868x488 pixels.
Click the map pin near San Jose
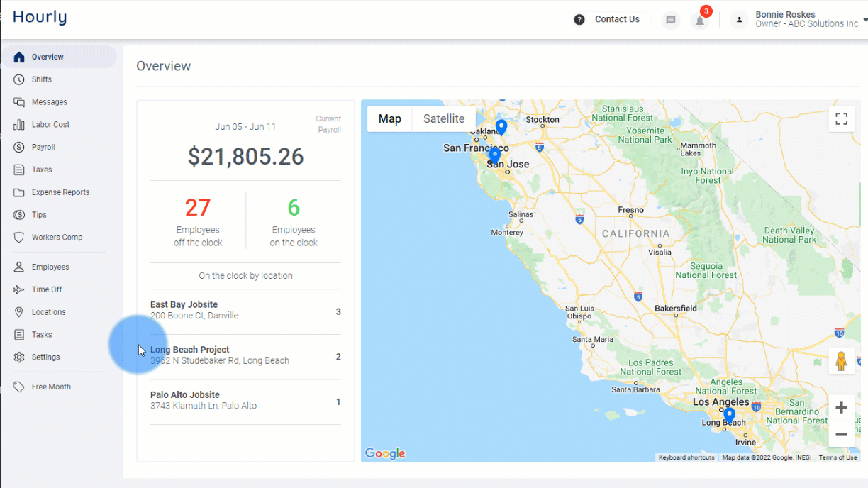coord(495,155)
